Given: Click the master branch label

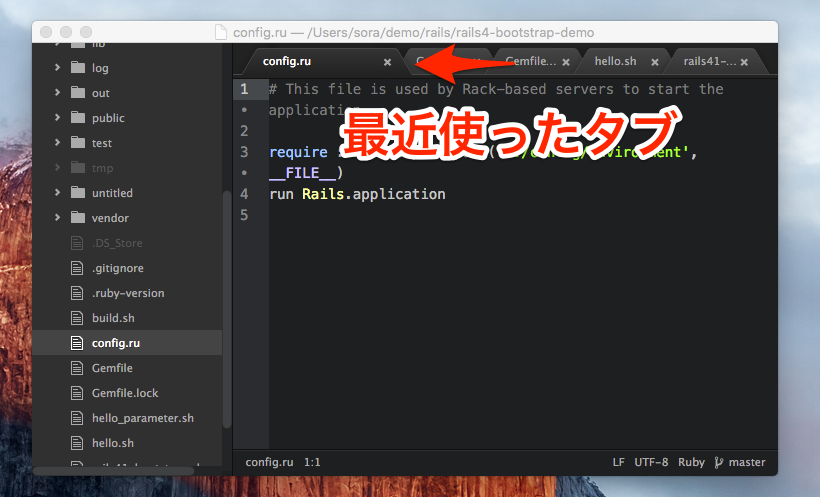Looking at the screenshot, I should [747, 462].
